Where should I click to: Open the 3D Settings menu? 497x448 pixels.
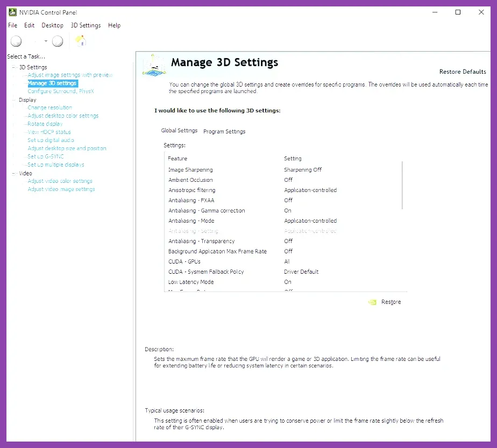click(86, 25)
